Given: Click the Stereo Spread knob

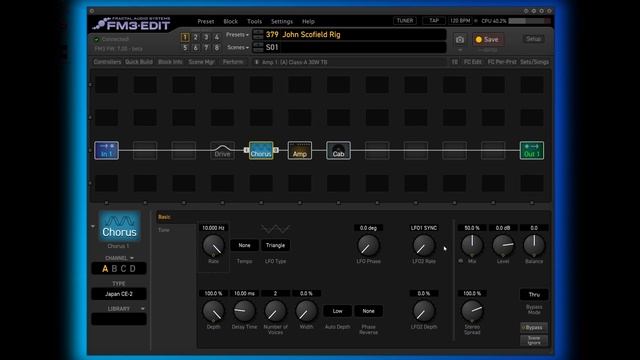Looking at the screenshot, I should point(472,311).
